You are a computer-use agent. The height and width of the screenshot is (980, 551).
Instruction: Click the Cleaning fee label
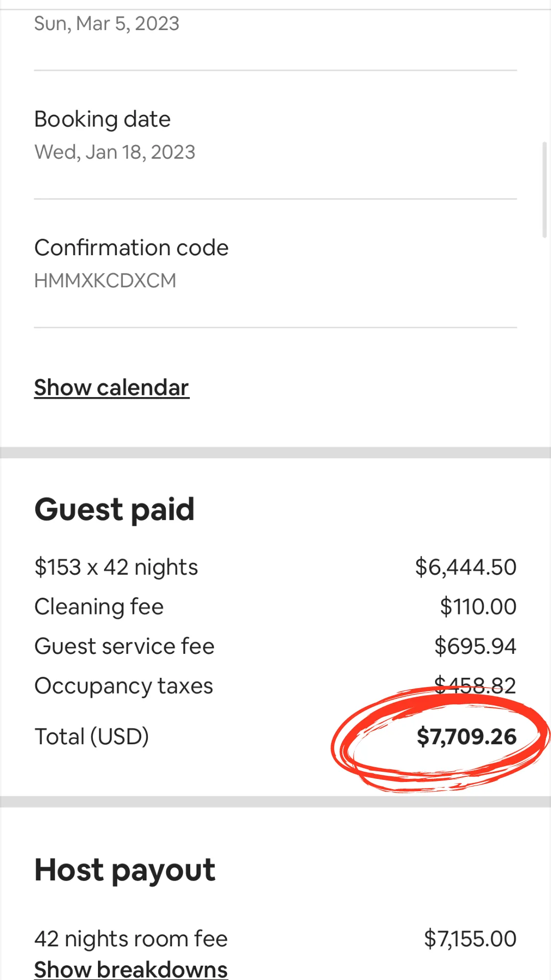(99, 607)
